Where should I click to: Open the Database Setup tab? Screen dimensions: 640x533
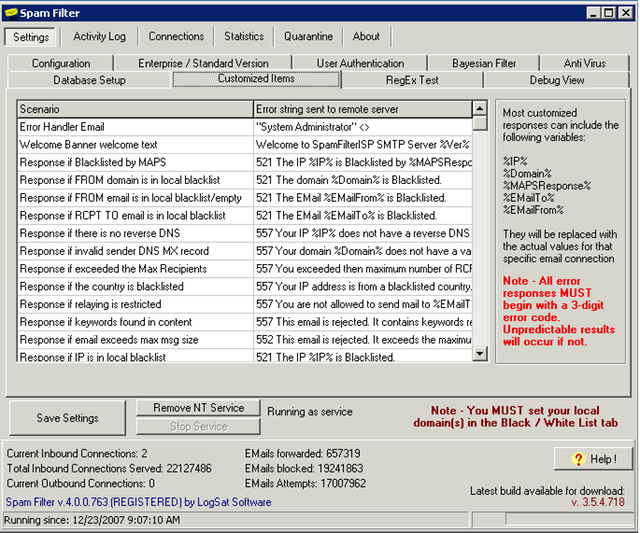point(89,80)
